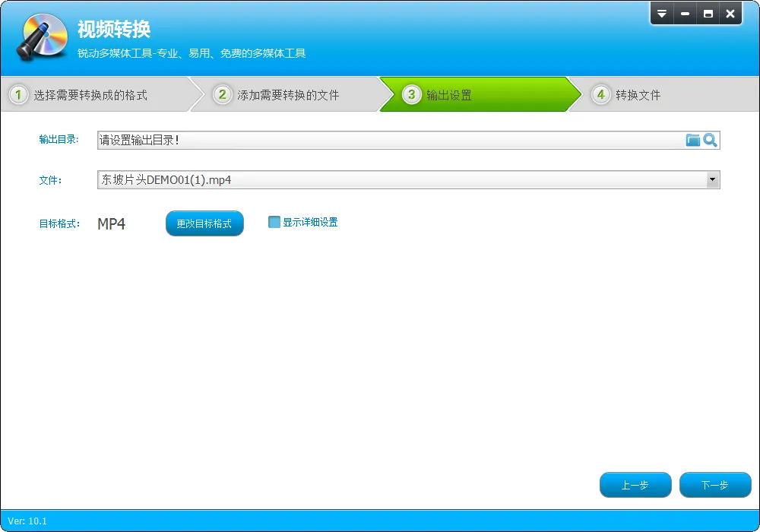Click the magnifier search icon in output field
Screen dimensions: 760x532
coord(710,141)
